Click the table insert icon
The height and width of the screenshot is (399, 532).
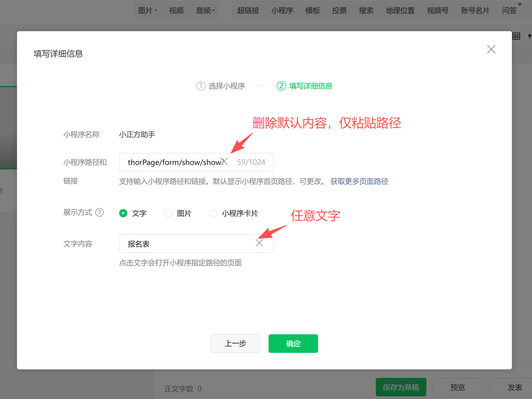(516, 36)
